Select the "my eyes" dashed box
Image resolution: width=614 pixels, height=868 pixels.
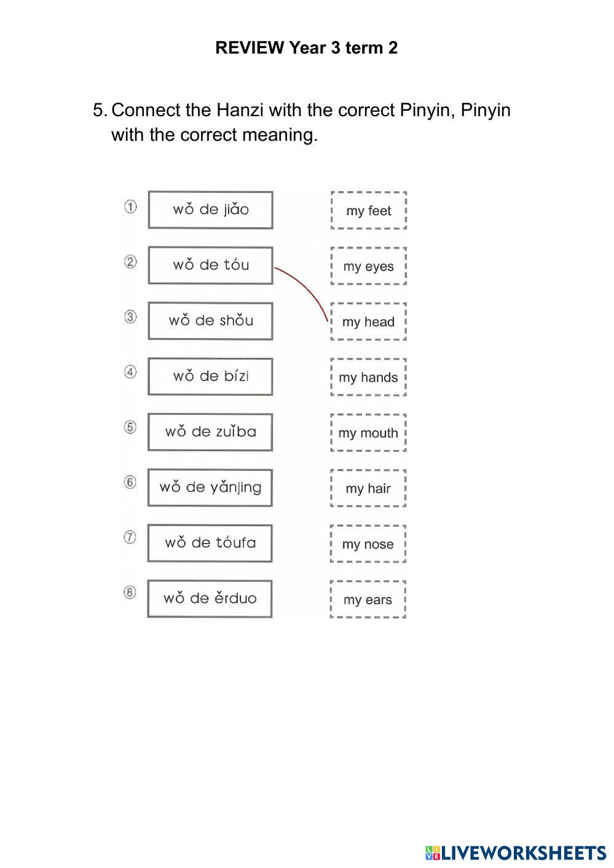369,266
